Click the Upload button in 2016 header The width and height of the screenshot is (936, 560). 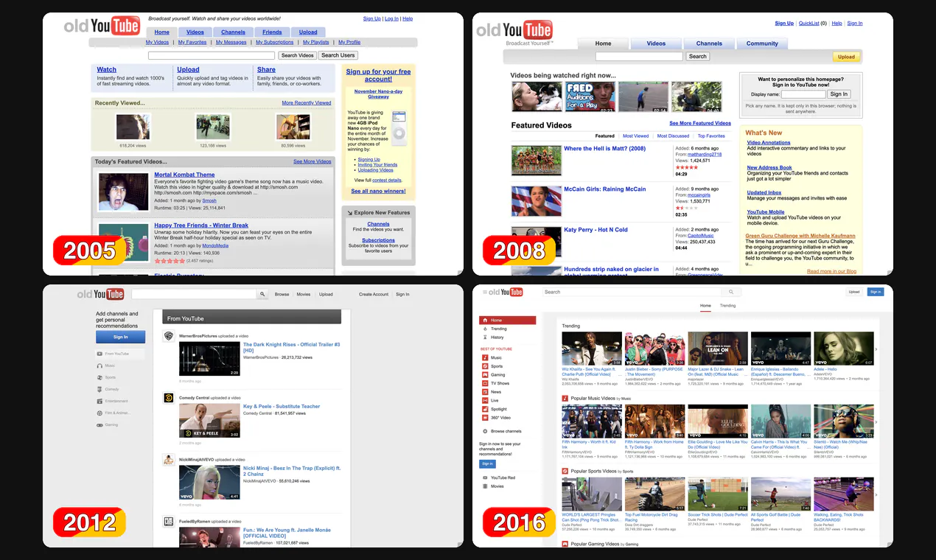(x=854, y=292)
